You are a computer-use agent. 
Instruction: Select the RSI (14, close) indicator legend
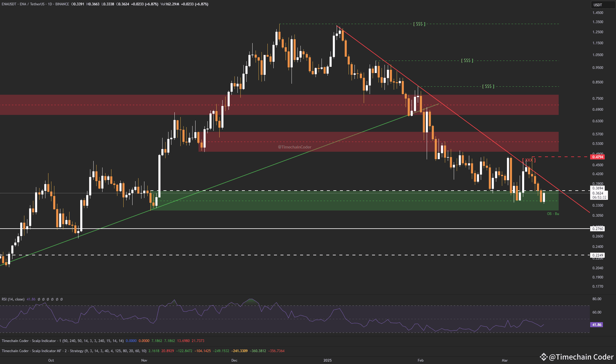point(13,299)
